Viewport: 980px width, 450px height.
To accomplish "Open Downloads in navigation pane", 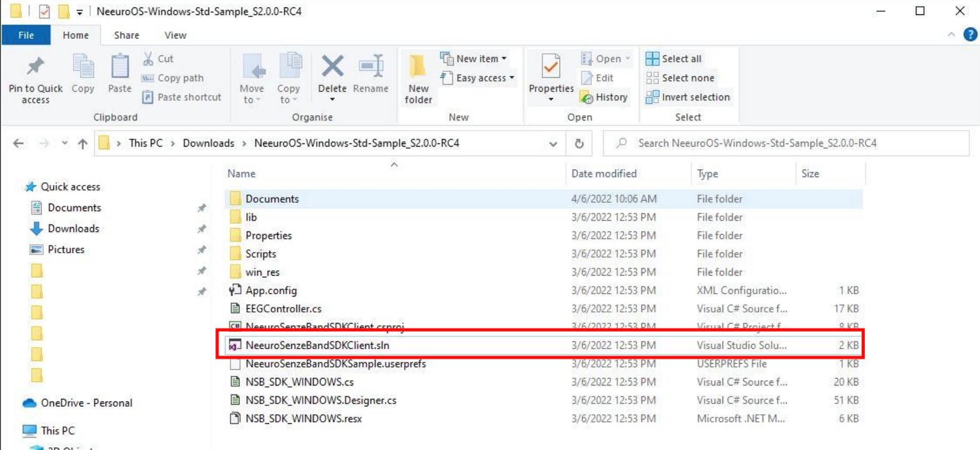I will (73, 228).
